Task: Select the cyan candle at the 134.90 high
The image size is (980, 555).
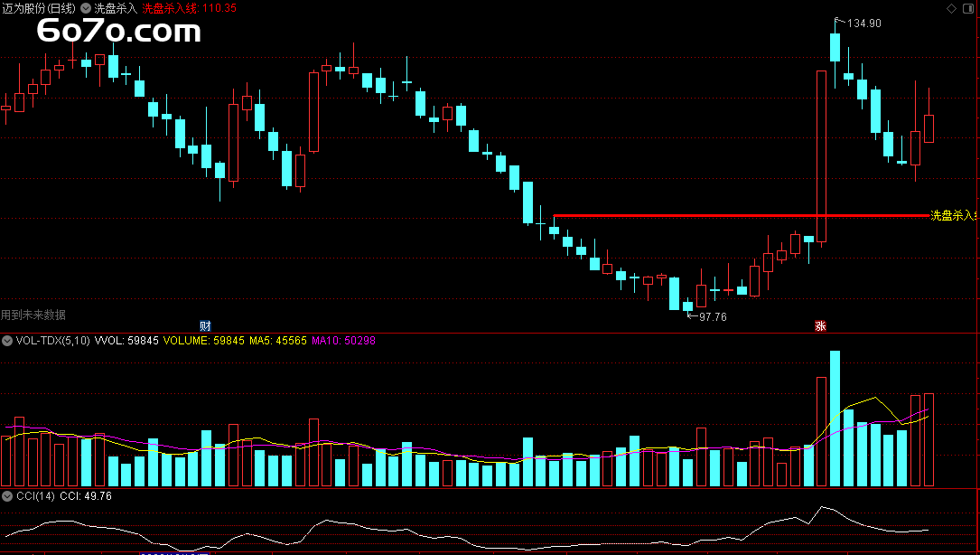Action: click(x=835, y=48)
